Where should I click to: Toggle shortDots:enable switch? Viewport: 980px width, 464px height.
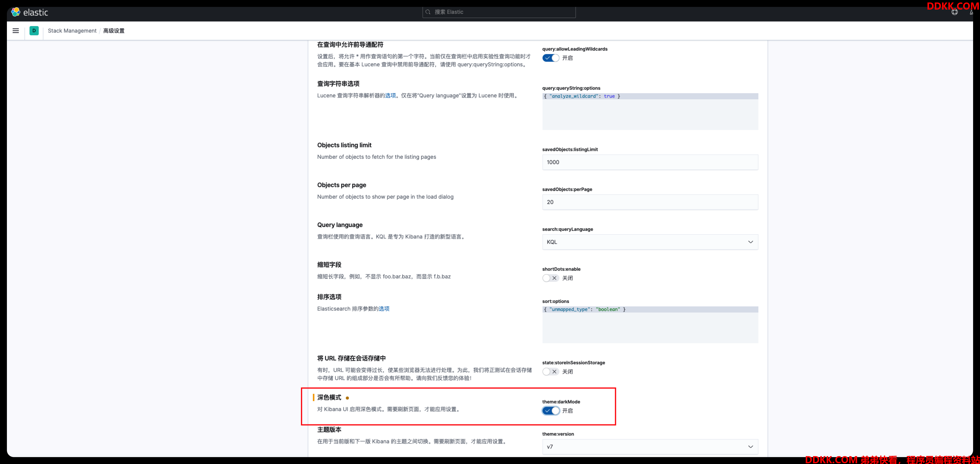(x=551, y=278)
